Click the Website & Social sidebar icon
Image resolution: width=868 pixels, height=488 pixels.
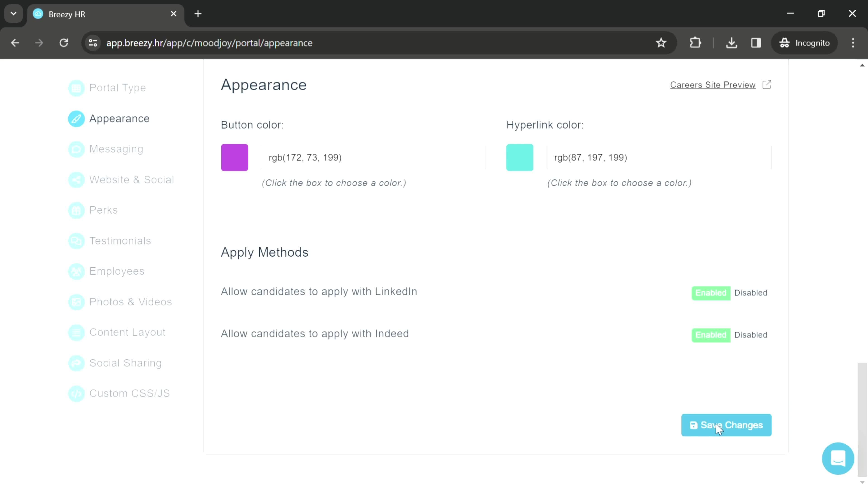(76, 179)
